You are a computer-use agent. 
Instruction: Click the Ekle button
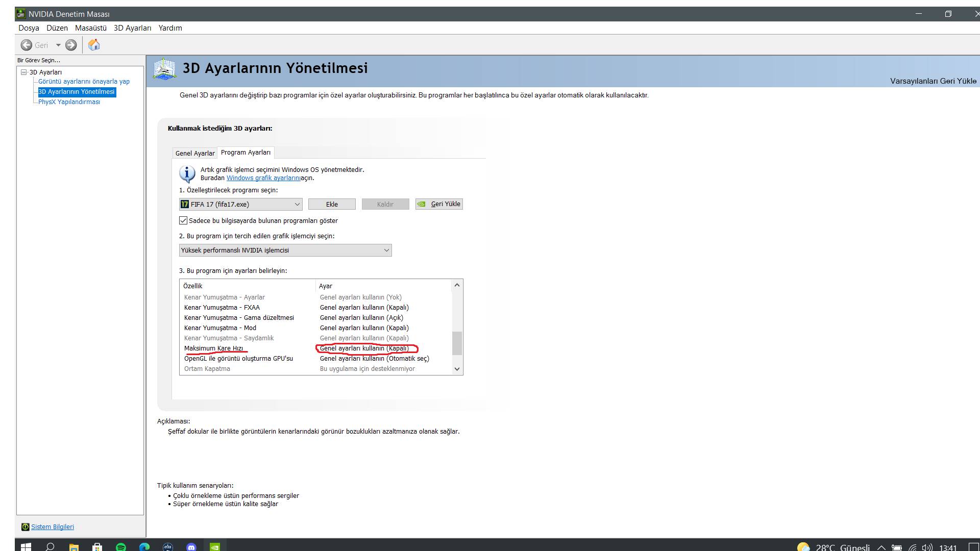[x=332, y=204]
